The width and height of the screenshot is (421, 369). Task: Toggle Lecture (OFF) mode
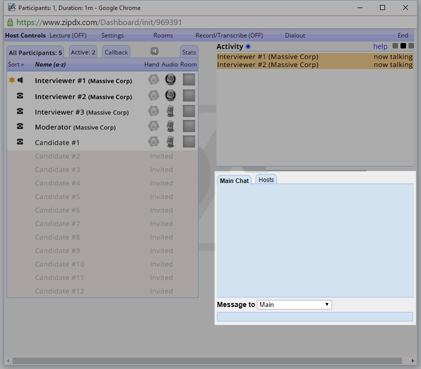(68, 35)
